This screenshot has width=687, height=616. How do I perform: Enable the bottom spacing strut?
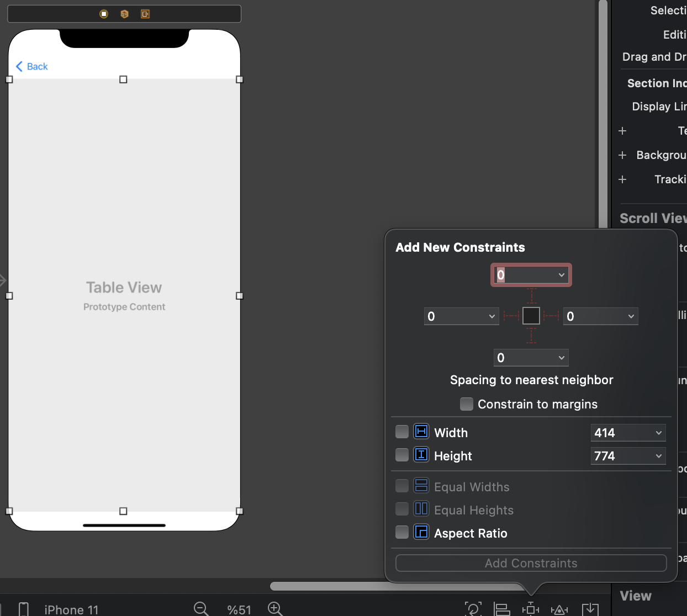click(x=531, y=336)
